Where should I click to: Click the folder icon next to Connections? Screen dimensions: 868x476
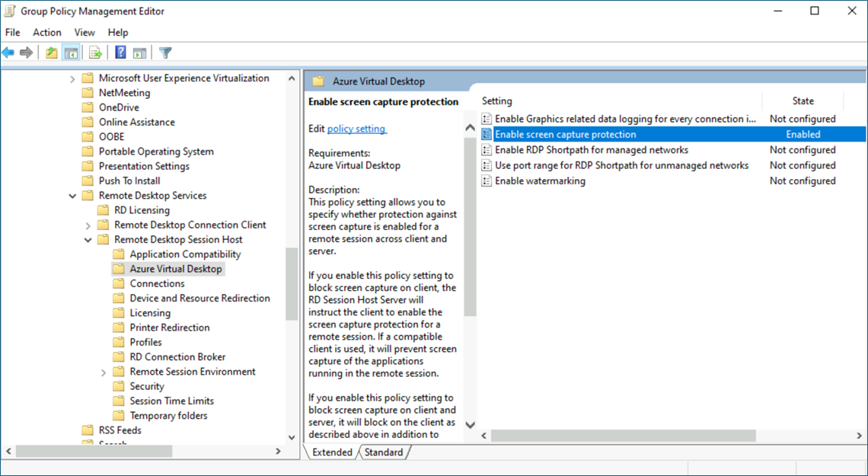click(119, 283)
